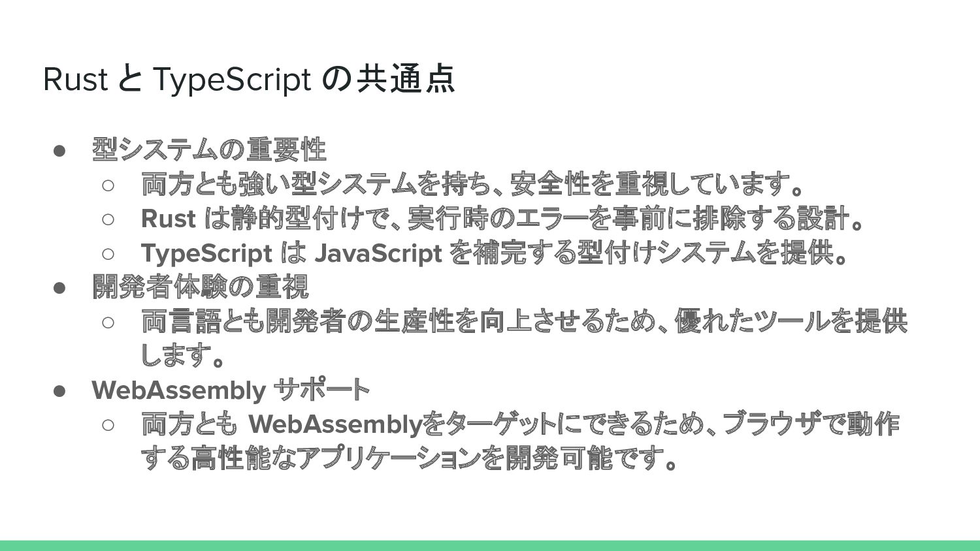Click the '開発者体験の重視' bullet heading
Viewport: 980px width, 551px height.
[200, 287]
